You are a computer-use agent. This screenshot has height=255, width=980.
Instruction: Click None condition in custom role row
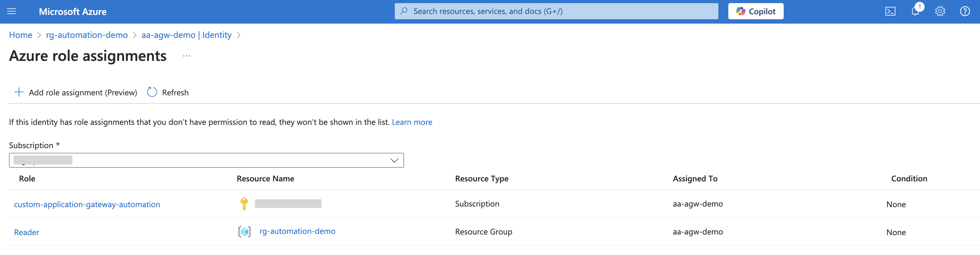(896, 204)
